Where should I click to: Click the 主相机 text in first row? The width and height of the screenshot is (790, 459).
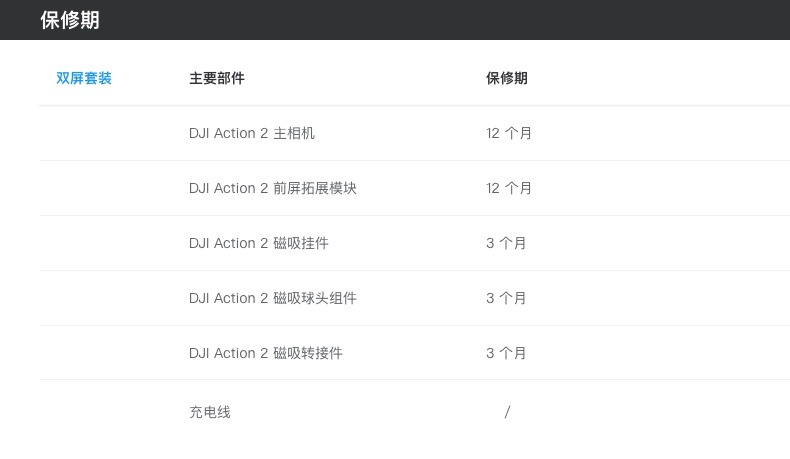click(294, 133)
